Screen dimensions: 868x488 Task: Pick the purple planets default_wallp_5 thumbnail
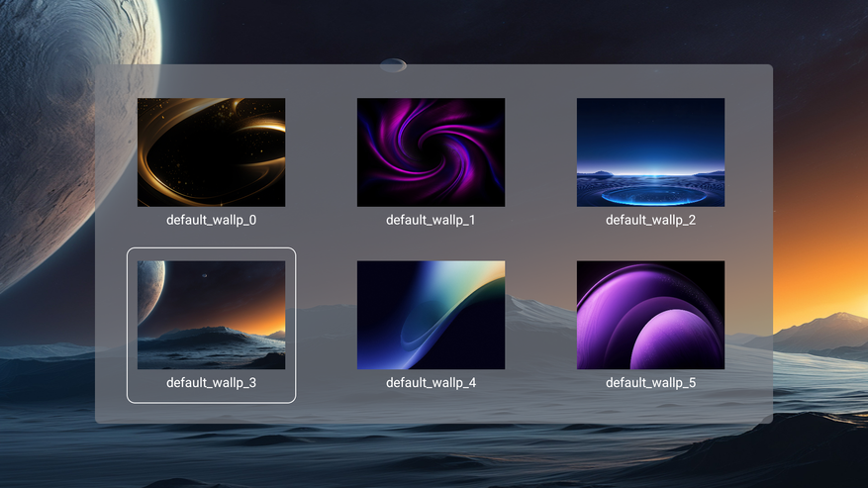[x=650, y=315]
